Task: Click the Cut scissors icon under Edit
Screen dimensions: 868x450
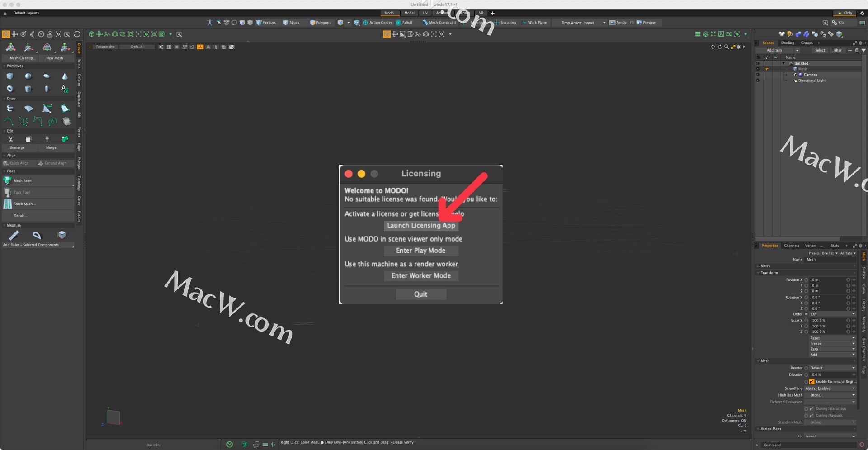Action: click(x=11, y=139)
